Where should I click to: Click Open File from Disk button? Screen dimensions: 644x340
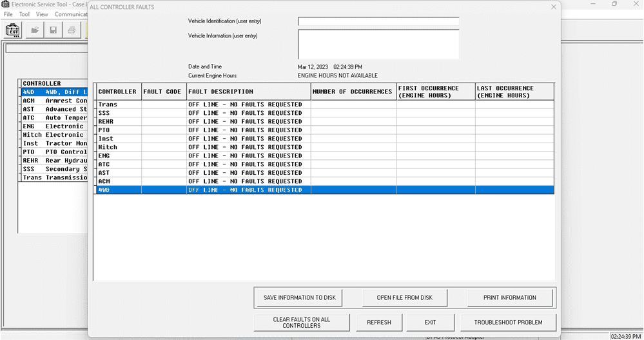click(405, 297)
